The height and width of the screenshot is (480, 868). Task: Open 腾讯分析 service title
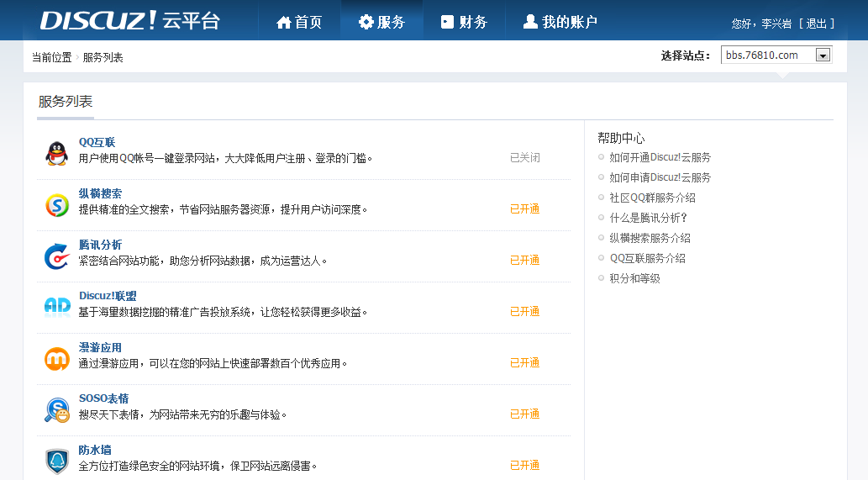click(100, 245)
